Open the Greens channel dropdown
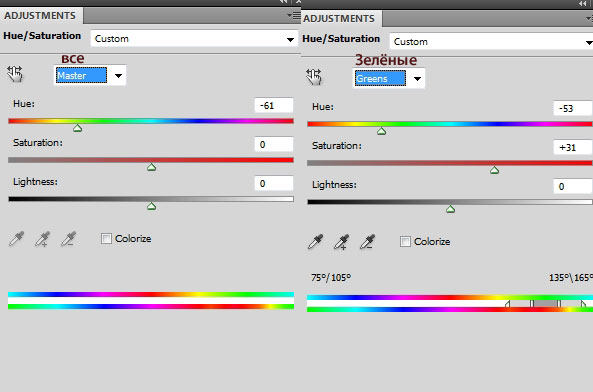593x392 pixels. [389, 79]
